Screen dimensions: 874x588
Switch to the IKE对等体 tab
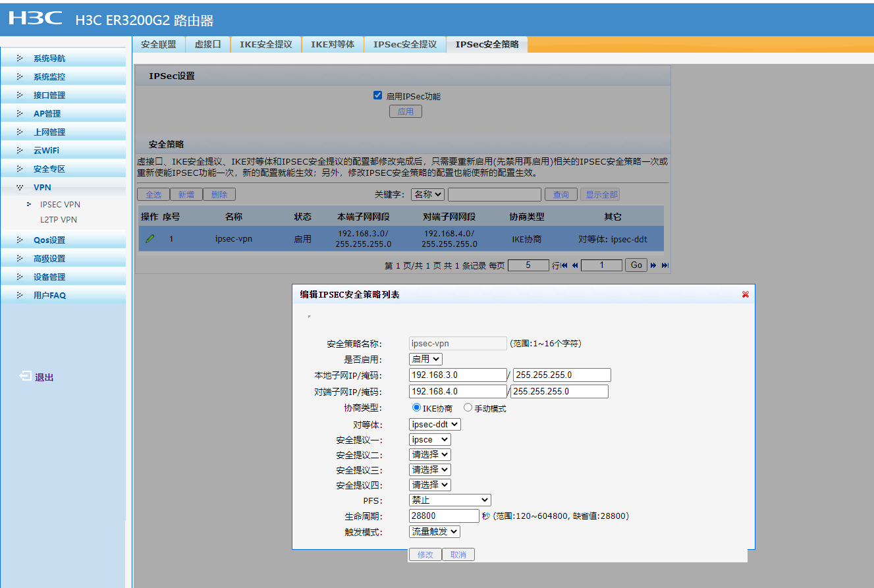point(333,44)
